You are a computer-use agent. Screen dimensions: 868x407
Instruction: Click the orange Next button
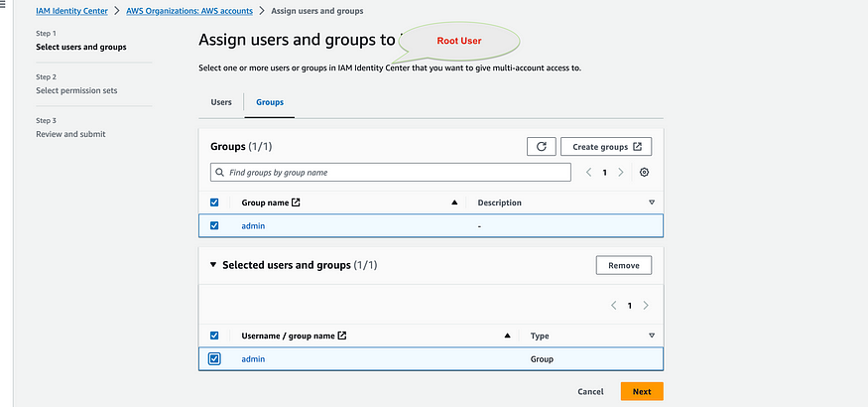[x=642, y=391]
